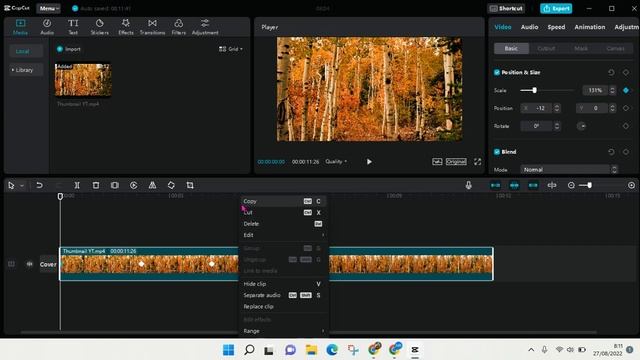Open the Audio tool tab
640x360 pixels.
point(47,27)
